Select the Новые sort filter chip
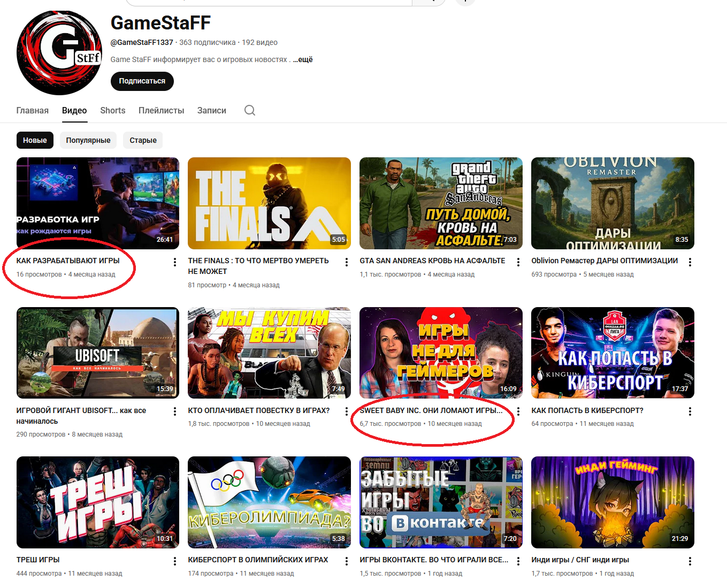727x588 pixels. point(35,140)
